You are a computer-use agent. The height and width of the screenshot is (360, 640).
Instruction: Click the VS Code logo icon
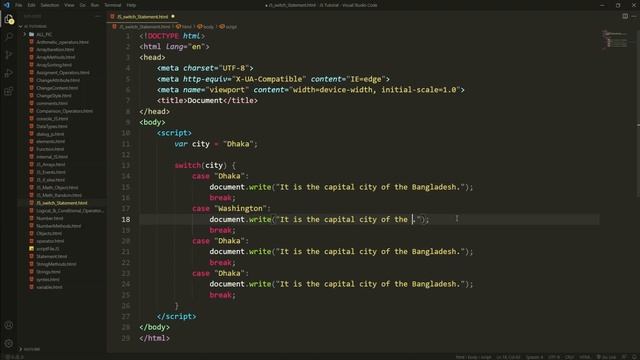[x=7, y=5]
